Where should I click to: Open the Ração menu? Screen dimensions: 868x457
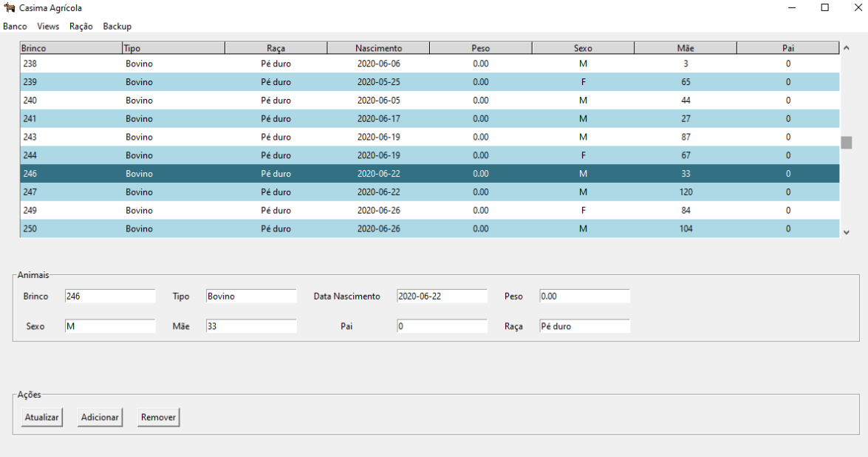[81, 27]
